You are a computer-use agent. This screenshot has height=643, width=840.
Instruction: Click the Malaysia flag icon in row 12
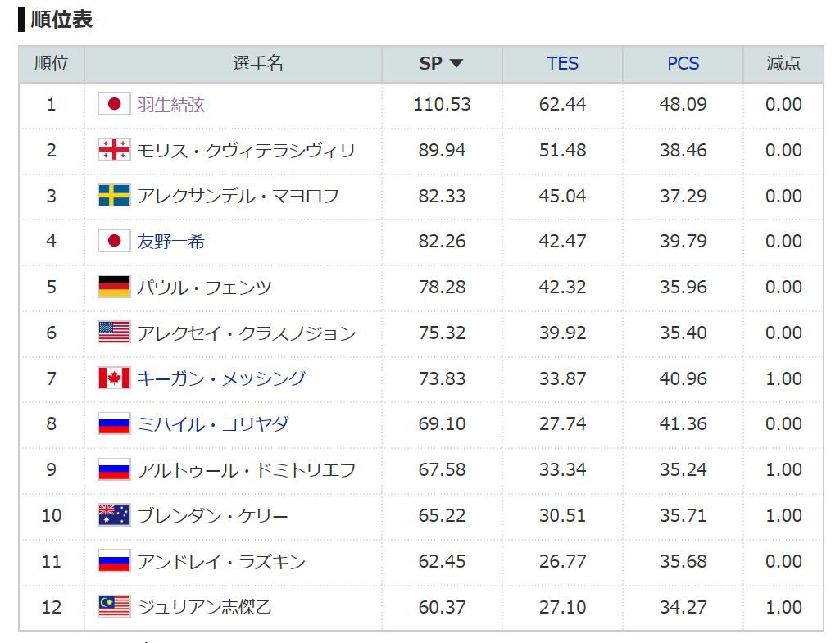114,607
